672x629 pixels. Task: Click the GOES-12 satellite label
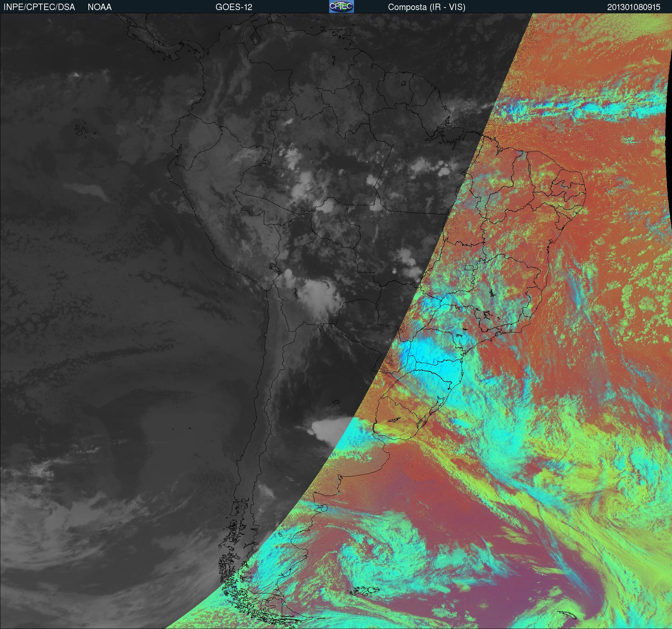[234, 7]
